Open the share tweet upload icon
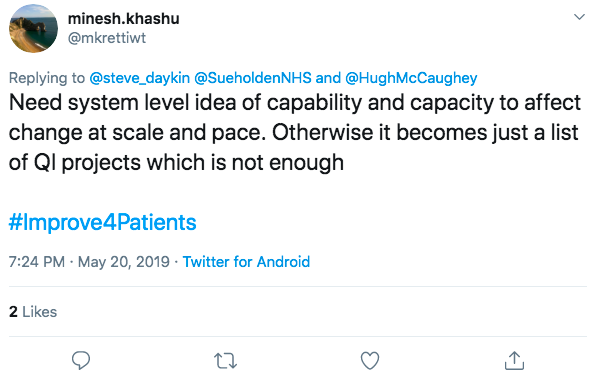This screenshot has width=597, height=385. [514, 360]
